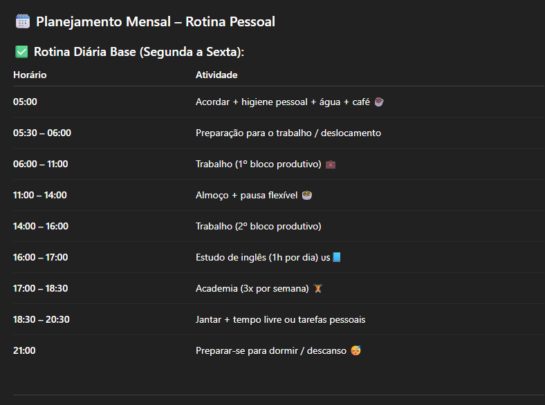This screenshot has width=545, height=405.
Task: Click the 17:00 – 18:30 time cell
Action: pyautogui.click(x=41, y=289)
